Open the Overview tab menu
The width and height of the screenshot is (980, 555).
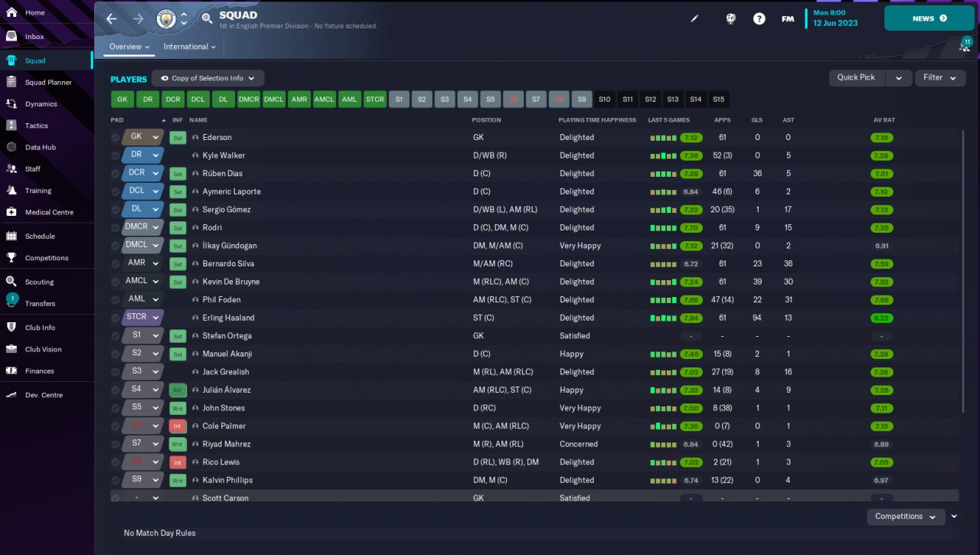pos(129,47)
